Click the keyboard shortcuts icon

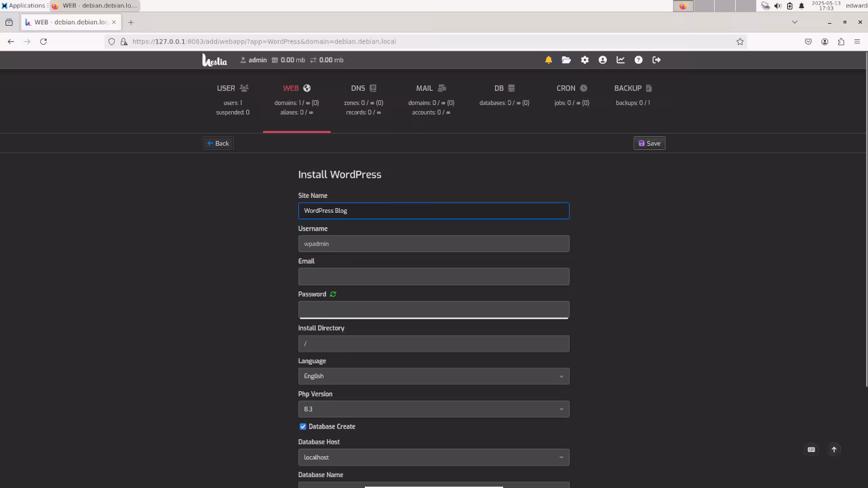click(811, 449)
